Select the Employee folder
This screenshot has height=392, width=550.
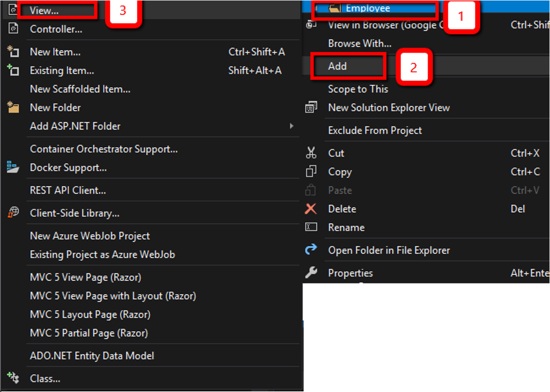pyautogui.click(x=367, y=8)
